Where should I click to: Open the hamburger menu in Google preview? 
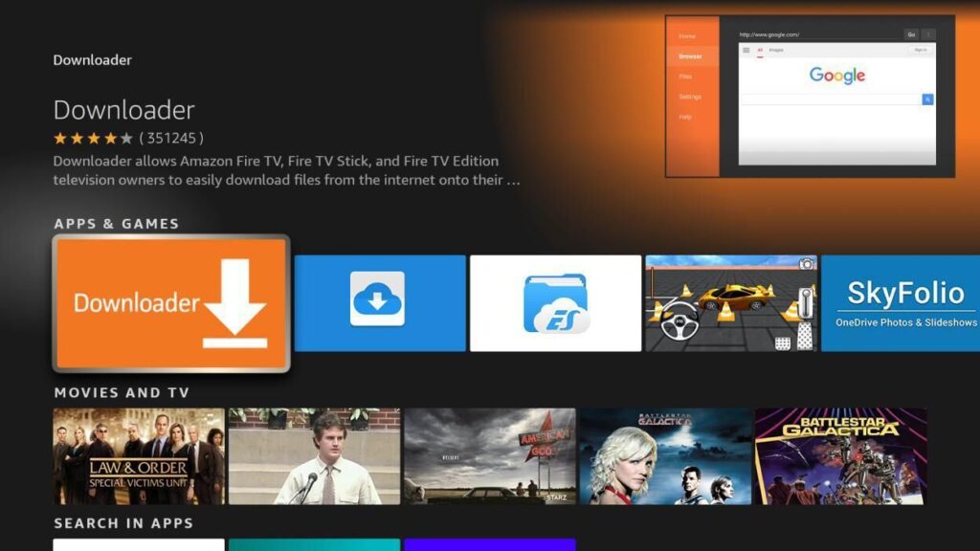[746, 50]
